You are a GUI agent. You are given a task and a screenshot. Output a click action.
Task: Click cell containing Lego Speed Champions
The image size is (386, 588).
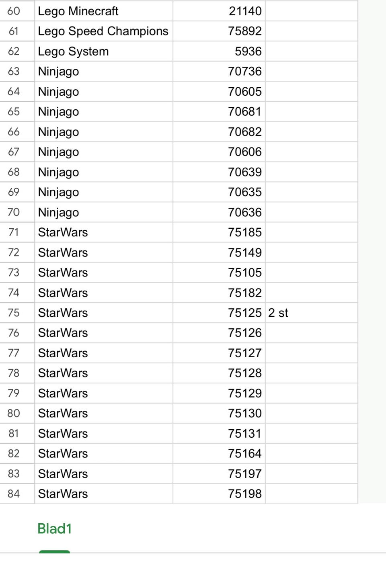tap(103, 31)
